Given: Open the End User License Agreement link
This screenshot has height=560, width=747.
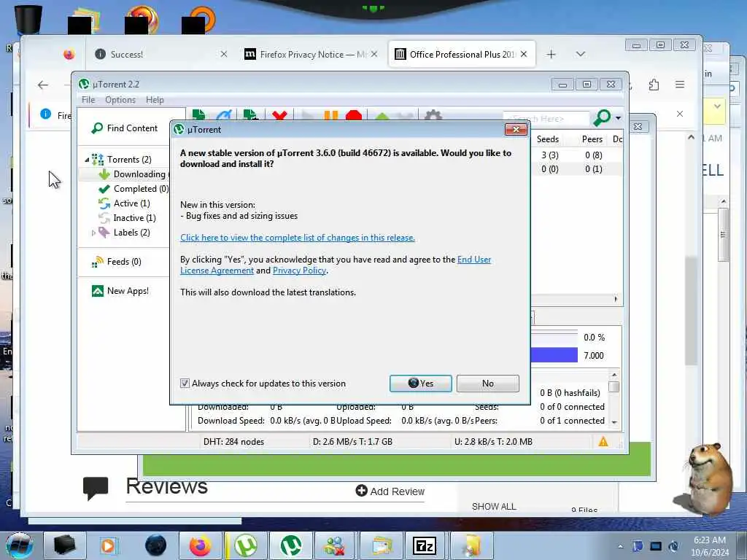Looking at the screenshot, I should click(473, 260).
